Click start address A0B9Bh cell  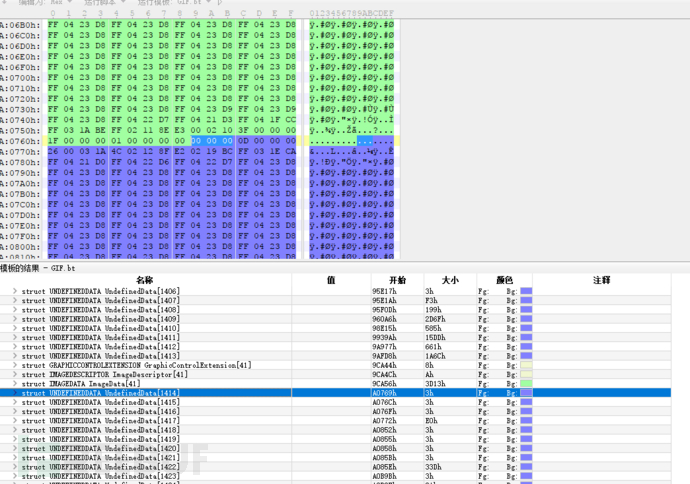coord(385,476)
